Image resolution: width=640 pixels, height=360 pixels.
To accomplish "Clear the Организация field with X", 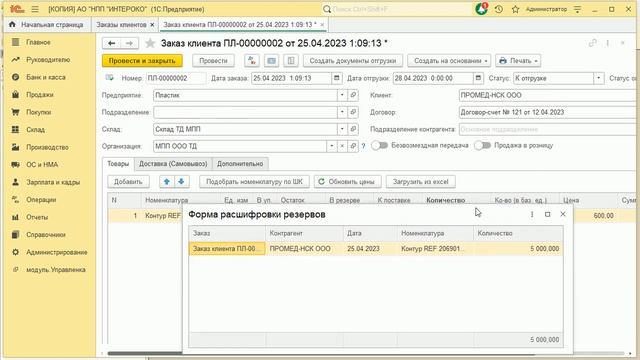I will (x=342, y=146).
